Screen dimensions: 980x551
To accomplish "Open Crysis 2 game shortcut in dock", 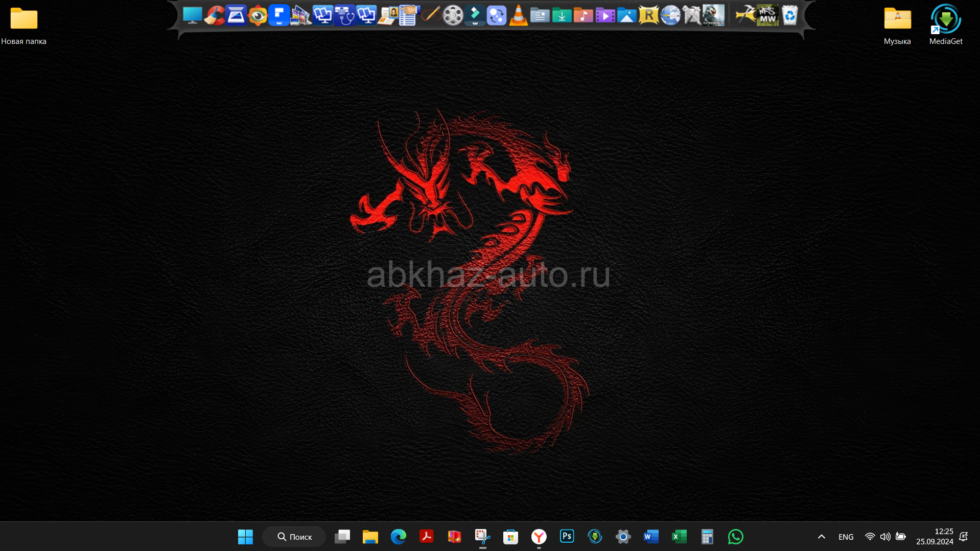I will (713, 15).
